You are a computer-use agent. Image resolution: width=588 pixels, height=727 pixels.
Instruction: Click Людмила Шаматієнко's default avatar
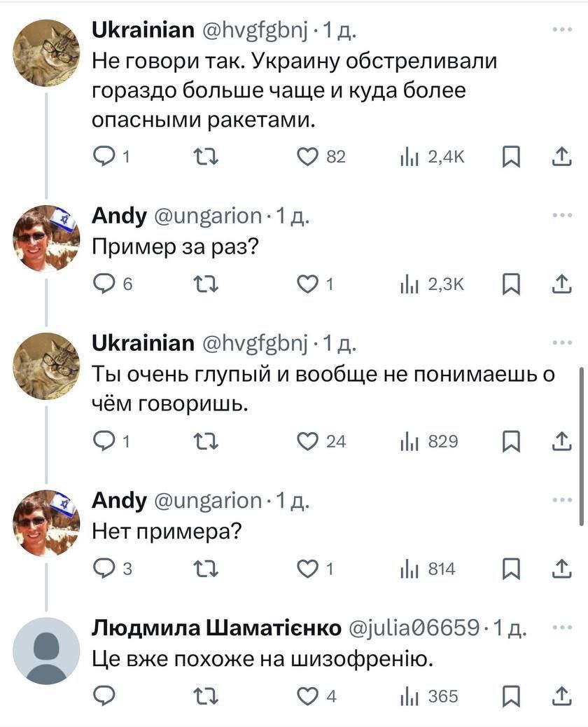point(46,651)
